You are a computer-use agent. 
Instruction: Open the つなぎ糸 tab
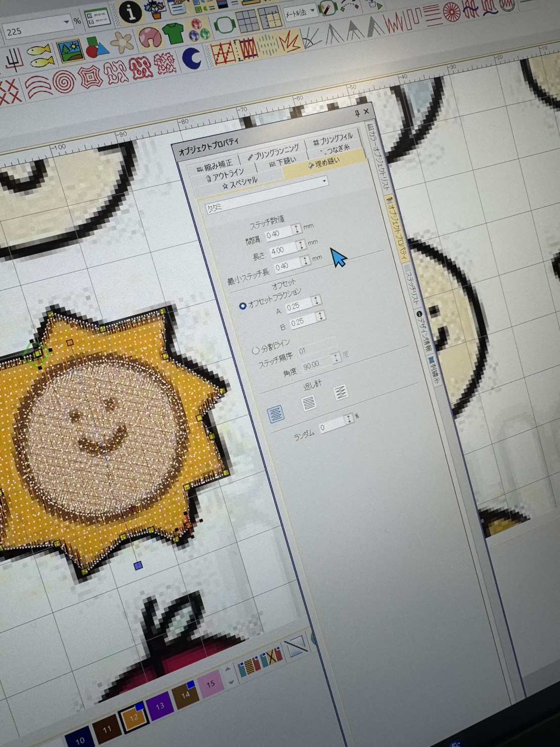tap(335, 150)
